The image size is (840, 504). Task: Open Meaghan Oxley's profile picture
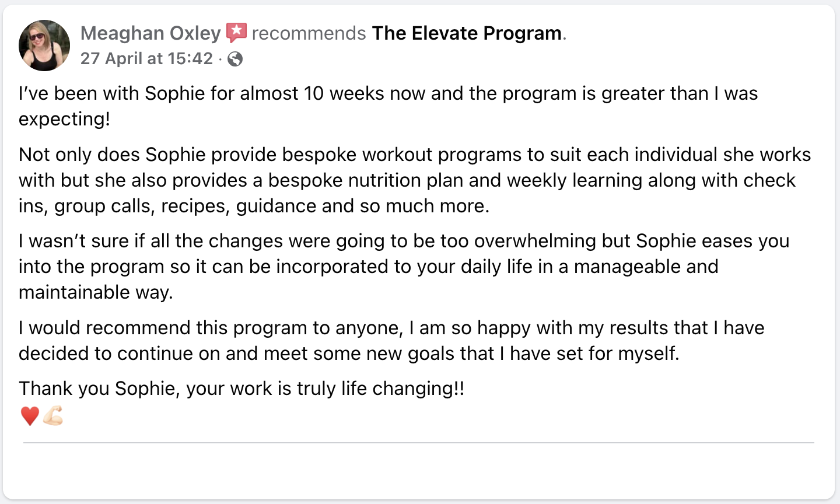point(44,45)
